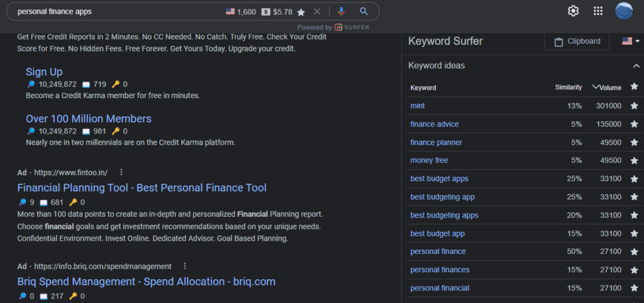Click the Keyword column header
This screenshot has height=303, width=644.
(423, 88)
